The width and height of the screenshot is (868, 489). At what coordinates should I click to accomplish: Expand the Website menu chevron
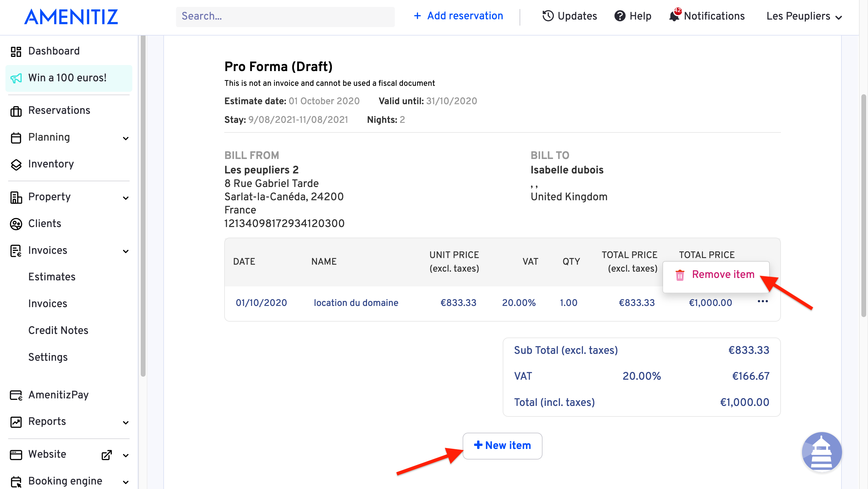tap(126, 455)
